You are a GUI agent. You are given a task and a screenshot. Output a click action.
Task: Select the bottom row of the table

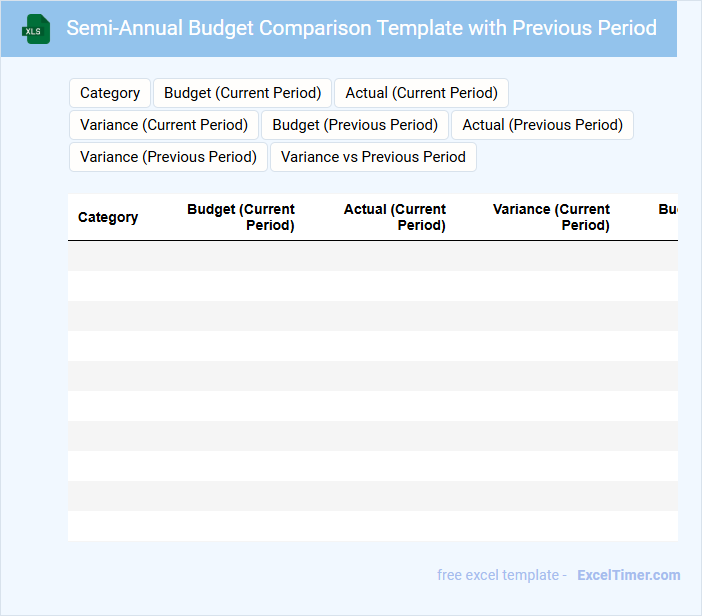(372, 526)
